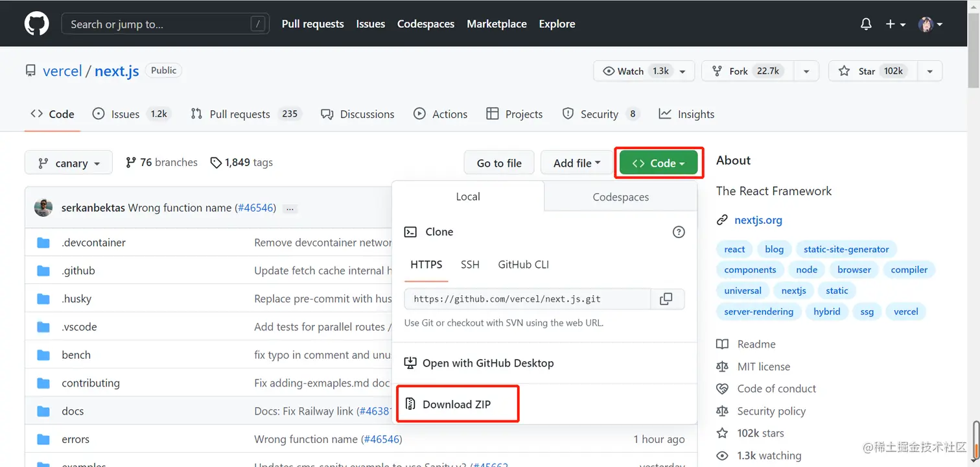
Task: Open the Security policy link
Action: click(771, 411)
